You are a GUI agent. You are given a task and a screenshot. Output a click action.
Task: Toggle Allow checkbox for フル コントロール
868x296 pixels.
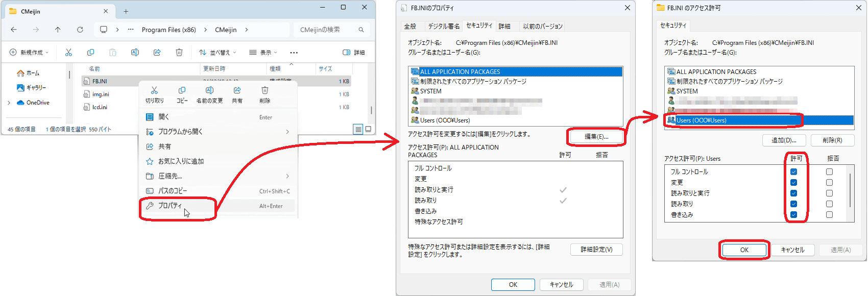793,172
